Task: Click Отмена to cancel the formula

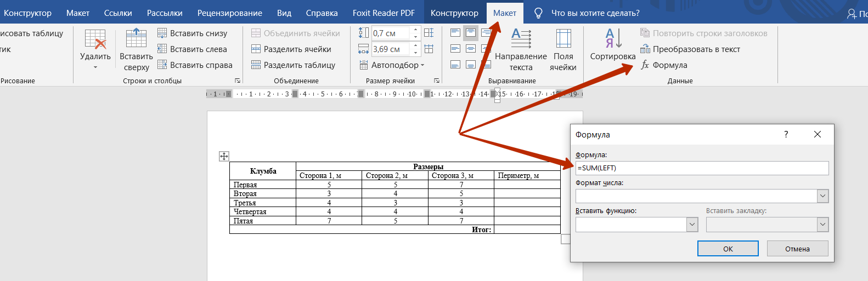Action: tap(797, 249)
